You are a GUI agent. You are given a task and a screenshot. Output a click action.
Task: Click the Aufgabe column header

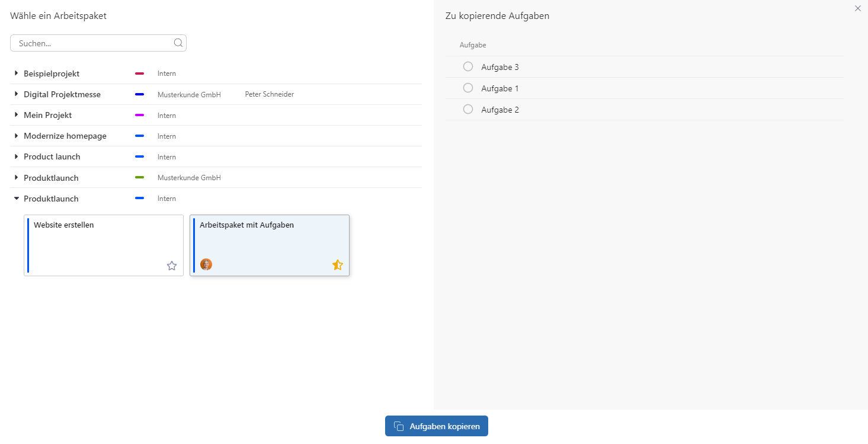pyautogui.click(x=473, y=45)
